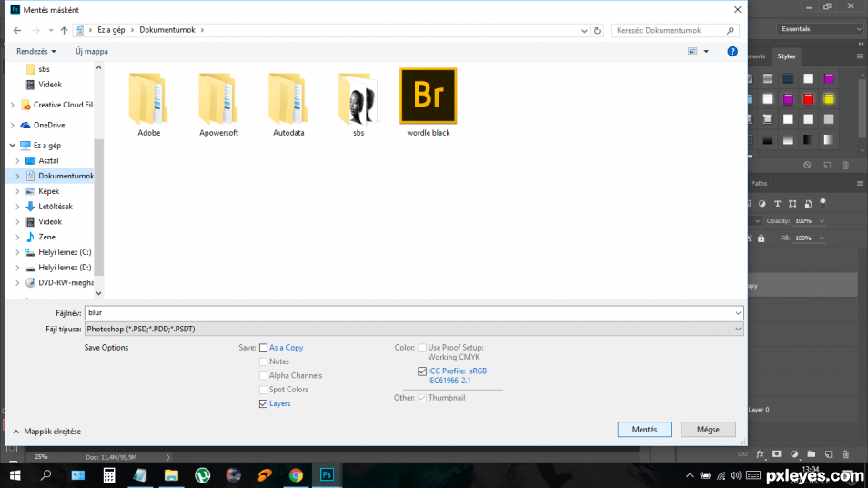Open Windows Start menu
Image resolution: width=868 pixels, height=488 pixels.
(x=15, y=475)
